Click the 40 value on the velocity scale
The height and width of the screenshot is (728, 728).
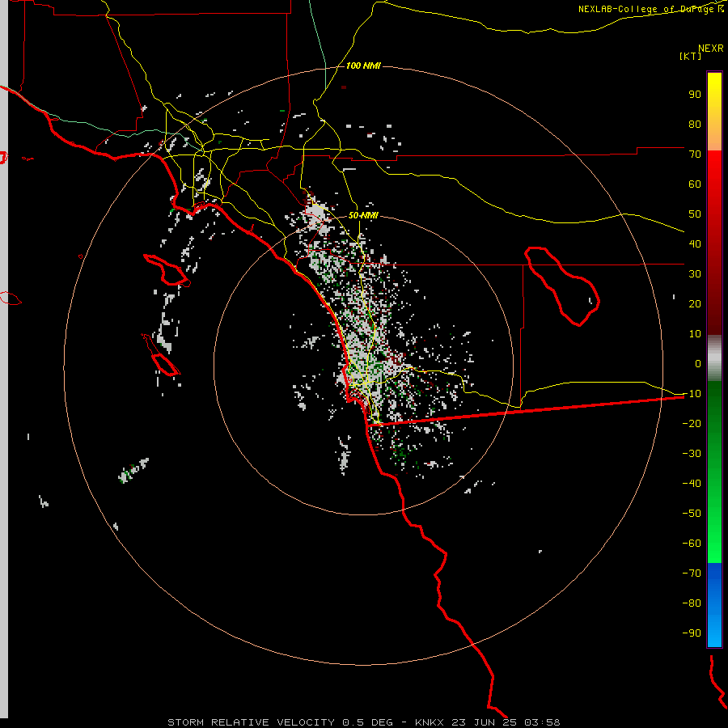[695, 244]
